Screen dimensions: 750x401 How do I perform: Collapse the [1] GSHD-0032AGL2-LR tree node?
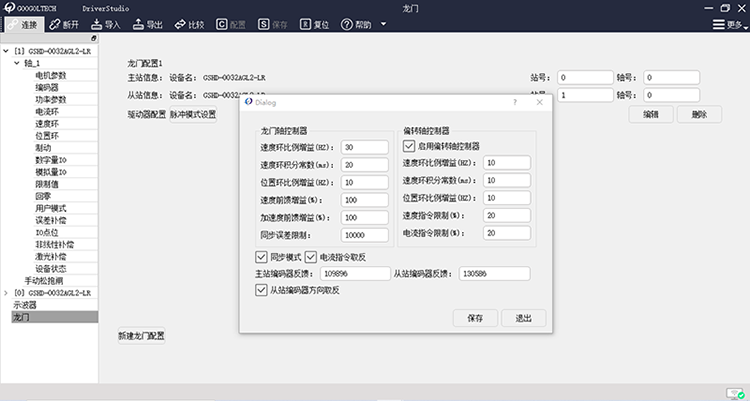7,50
